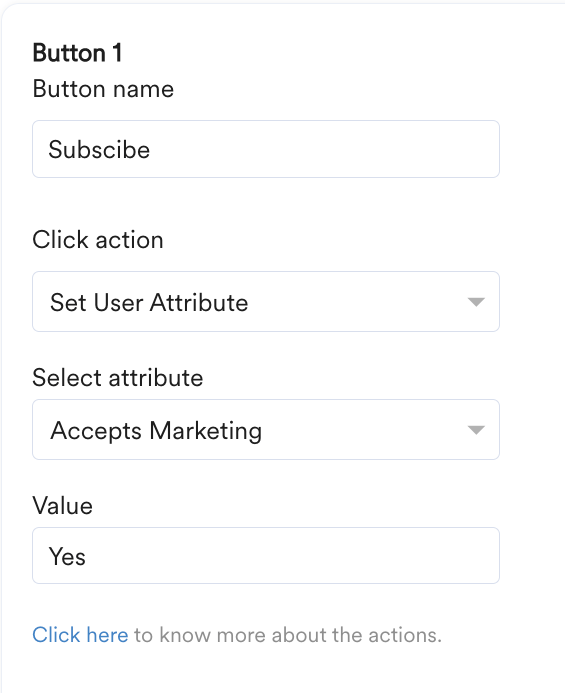Viewport: 565px width, 693px height.
Task: Focus the Value input field
Action: pyautogui.click(x=266, y=556)
